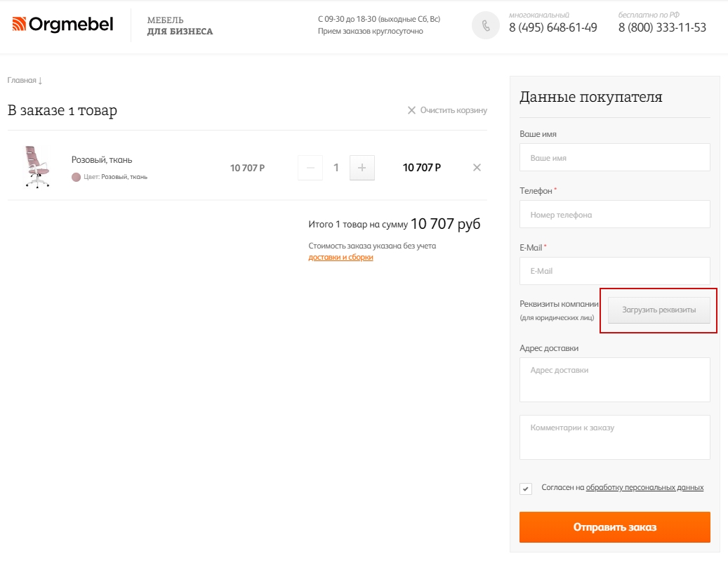Click the Комментарии к заказу text area
Screen dimensions: 728x563
(615, 437)
